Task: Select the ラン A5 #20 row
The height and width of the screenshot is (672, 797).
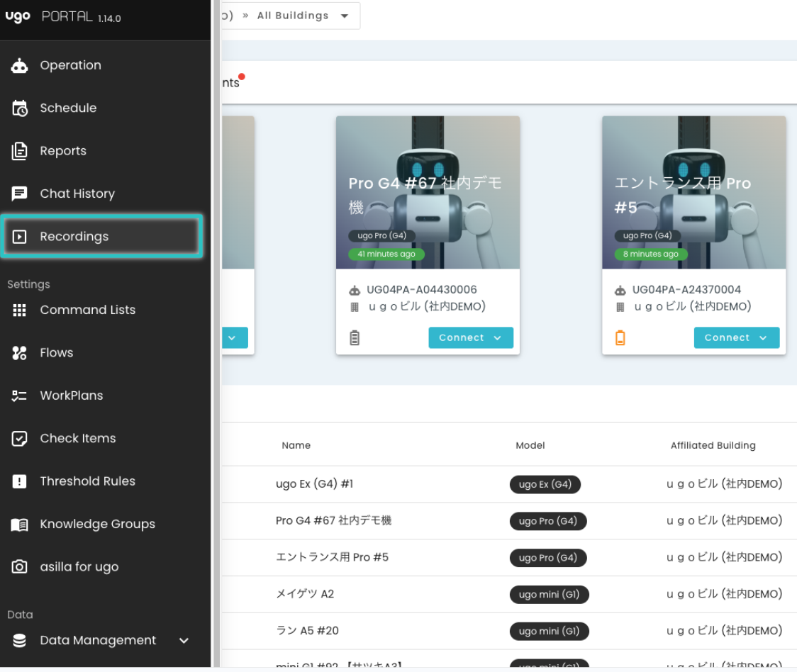Action: 509,631
